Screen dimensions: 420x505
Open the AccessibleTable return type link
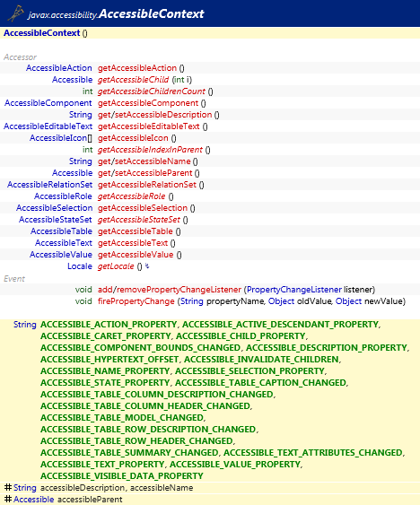[61, 231]
